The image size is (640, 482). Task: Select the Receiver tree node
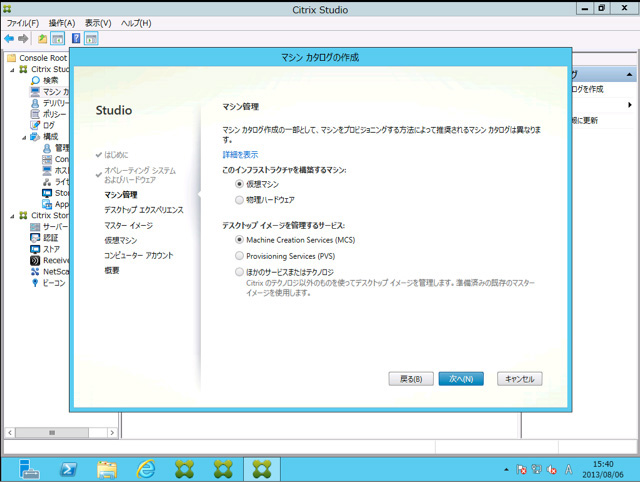click(50, 260)
